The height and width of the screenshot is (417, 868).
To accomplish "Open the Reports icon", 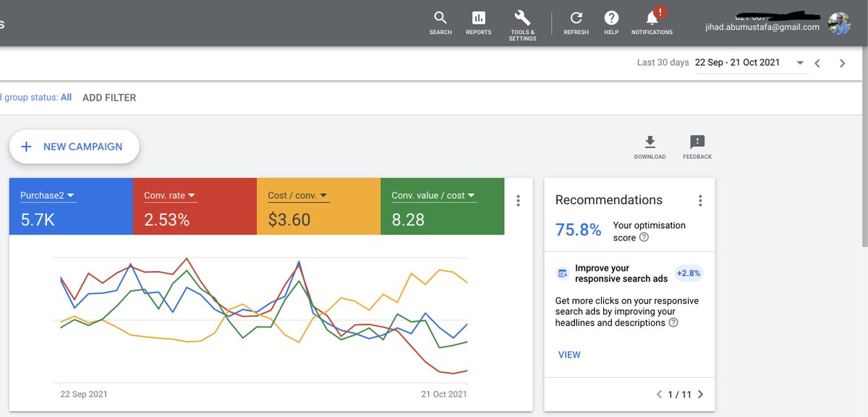I will pyautogui.click(x=478, y=18).
